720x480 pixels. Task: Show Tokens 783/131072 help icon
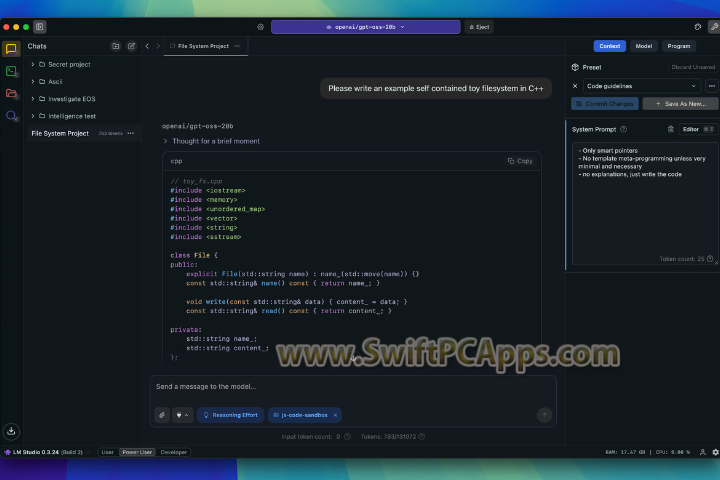tap(422, 436)
